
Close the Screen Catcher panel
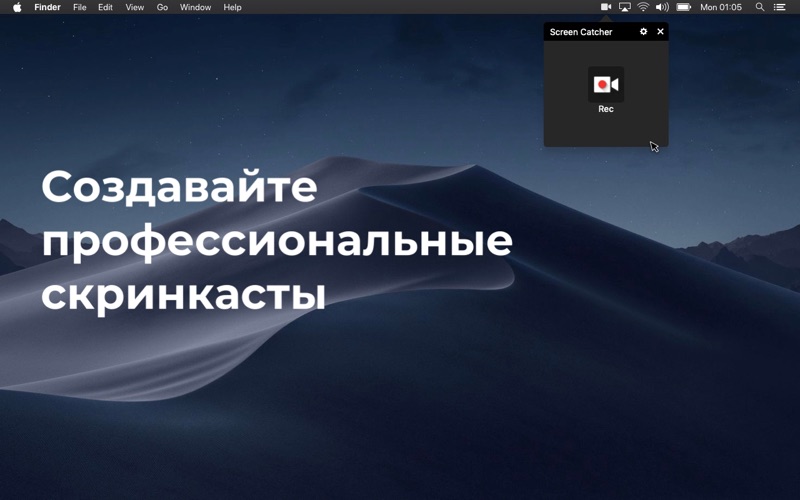click(660, 32)
